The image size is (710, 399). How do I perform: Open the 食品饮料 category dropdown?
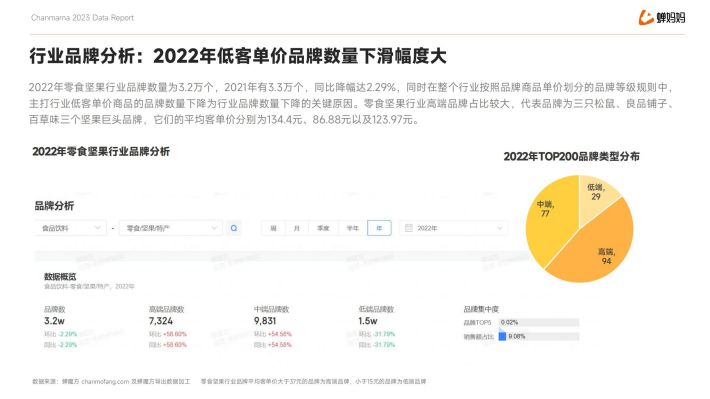tap(71, 228)
